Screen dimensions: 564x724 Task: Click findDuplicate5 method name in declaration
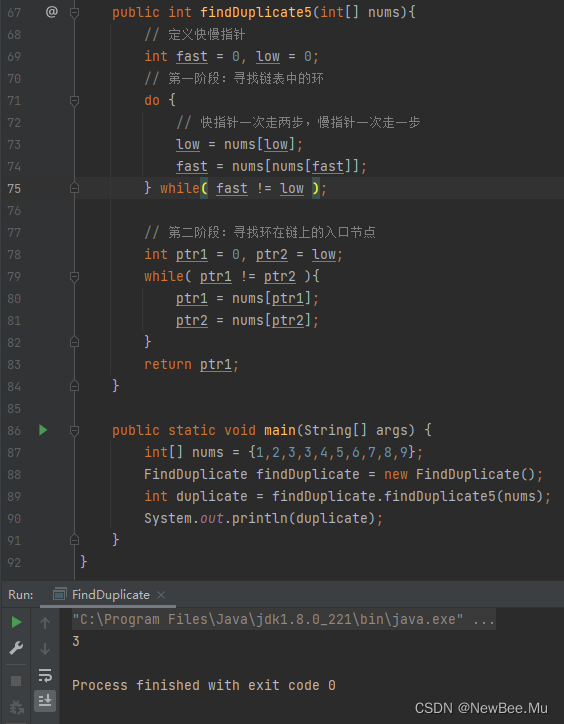click(256, 12)
